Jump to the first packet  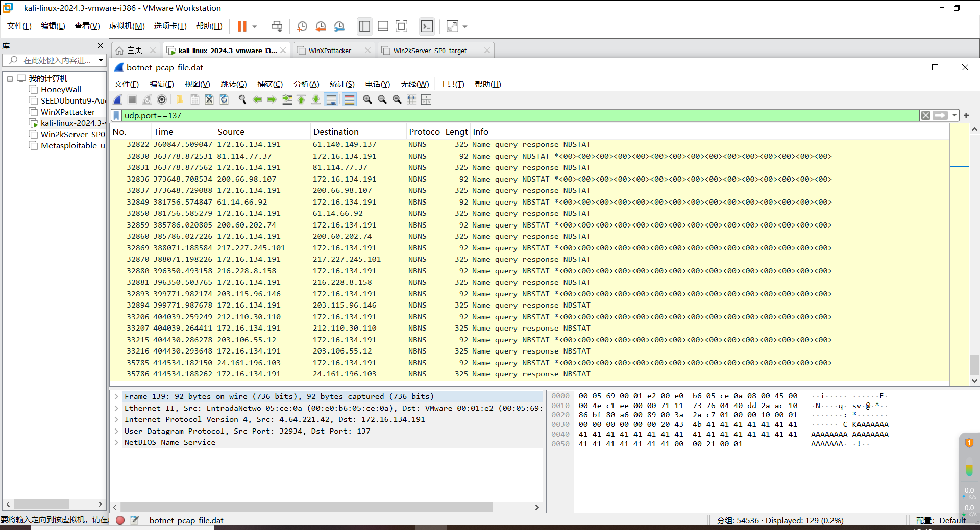(x=302, y=99)
